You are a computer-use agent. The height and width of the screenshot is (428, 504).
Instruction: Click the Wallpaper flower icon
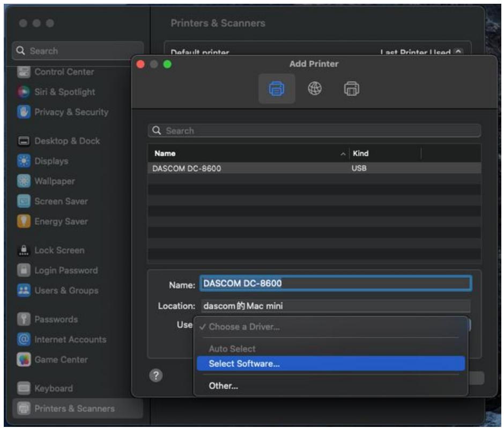(x=24, y=181)
